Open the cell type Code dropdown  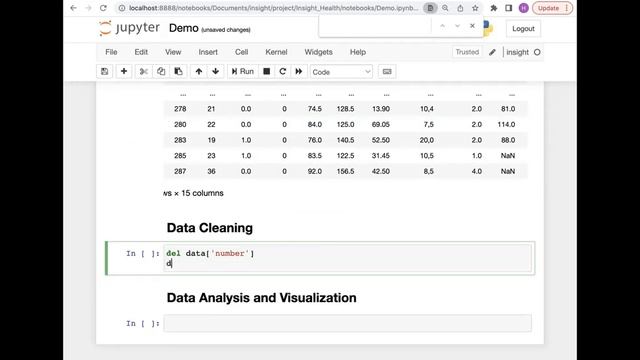[341, 72]
